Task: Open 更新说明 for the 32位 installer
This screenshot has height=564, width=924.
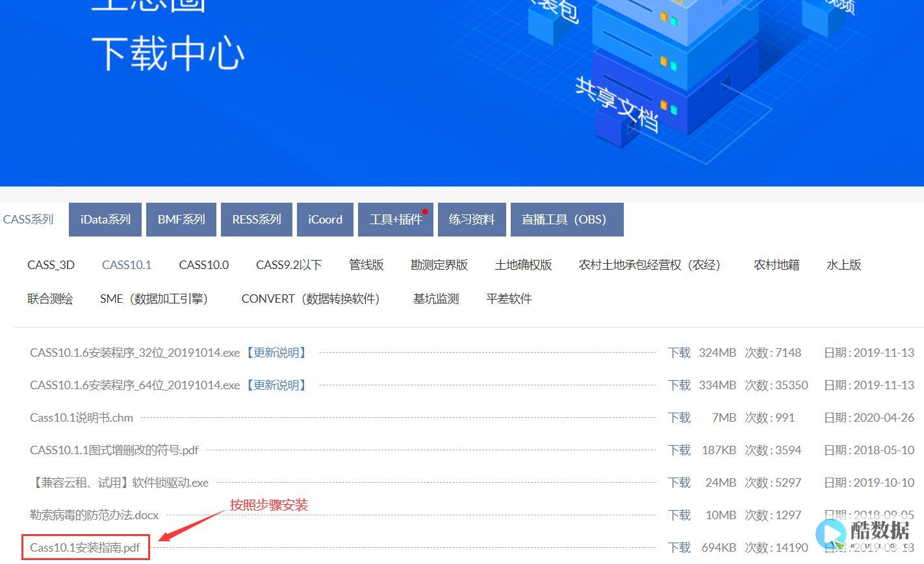Action: pos(276,353)
